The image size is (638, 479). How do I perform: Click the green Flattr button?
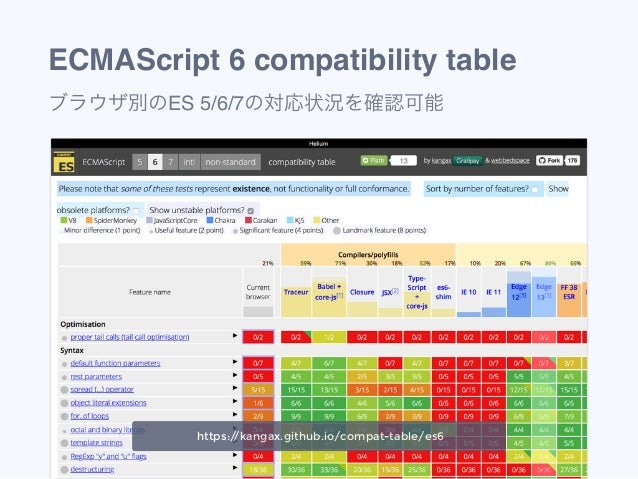(374, 160)
